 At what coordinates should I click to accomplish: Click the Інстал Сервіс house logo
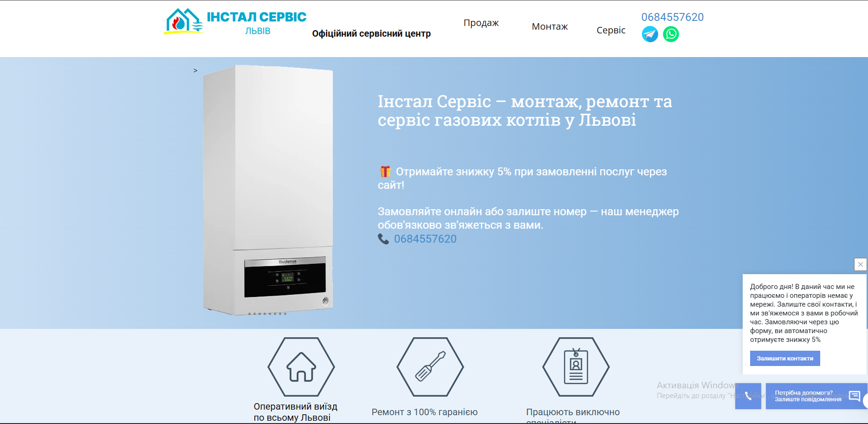184,21
